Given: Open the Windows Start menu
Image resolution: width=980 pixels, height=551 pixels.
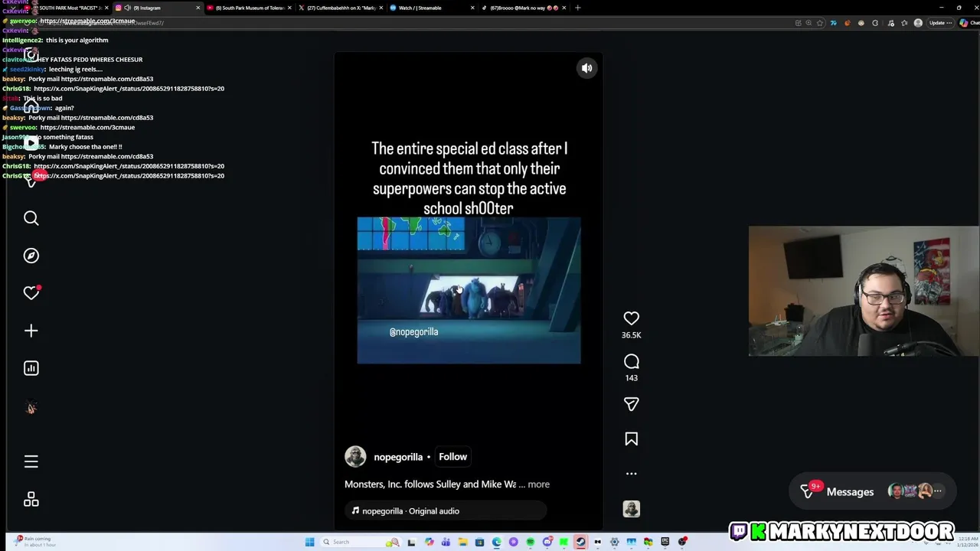Looking at the screenshot, I should pyautogui.click(x=309, y=542).
